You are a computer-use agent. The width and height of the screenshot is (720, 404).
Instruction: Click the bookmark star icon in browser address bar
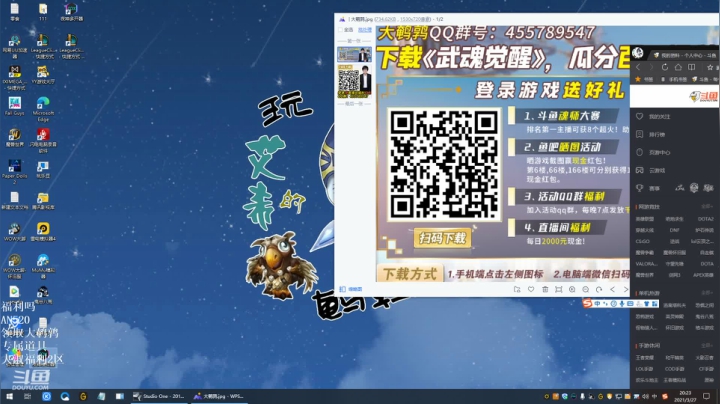(710, 67)
